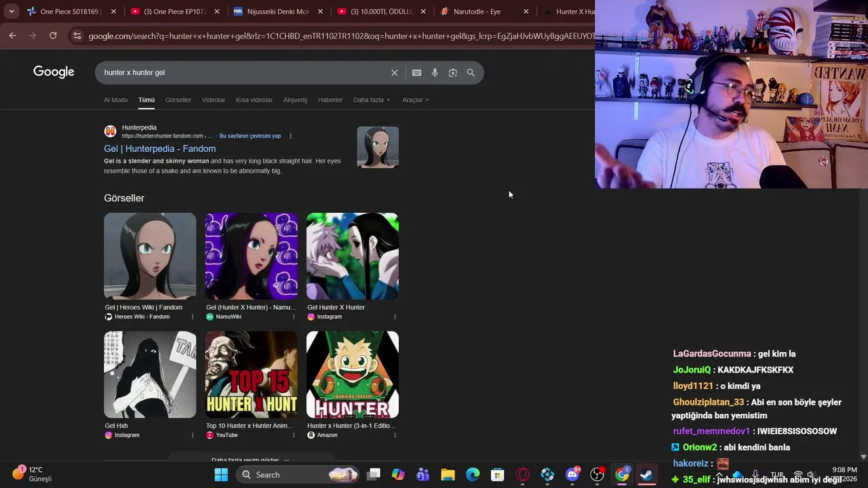Switch to Chrome in the taskbar
The image size is (868, 488).
tap(622, 474)
